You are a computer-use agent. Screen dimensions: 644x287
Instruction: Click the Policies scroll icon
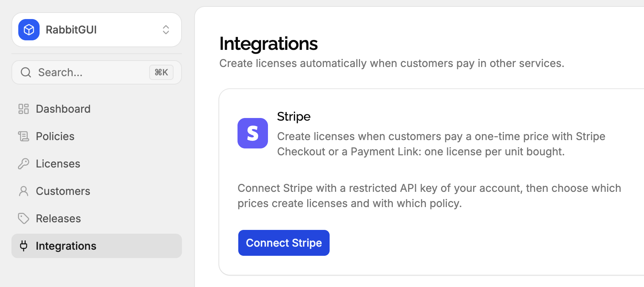(24, 136)
